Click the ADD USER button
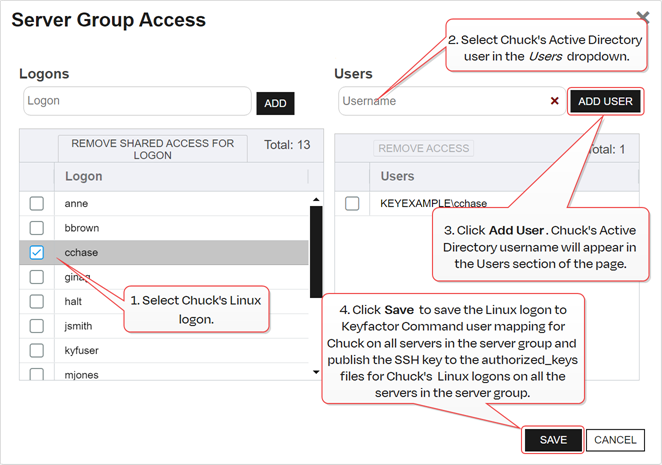The image size is (662, 465). click(x=605, y=101)
